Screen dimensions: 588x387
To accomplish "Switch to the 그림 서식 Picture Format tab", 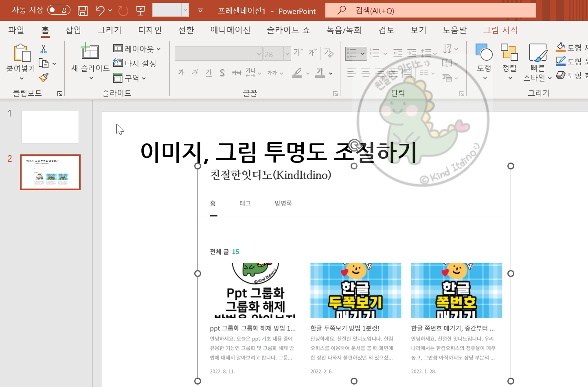I will point(500,30).
